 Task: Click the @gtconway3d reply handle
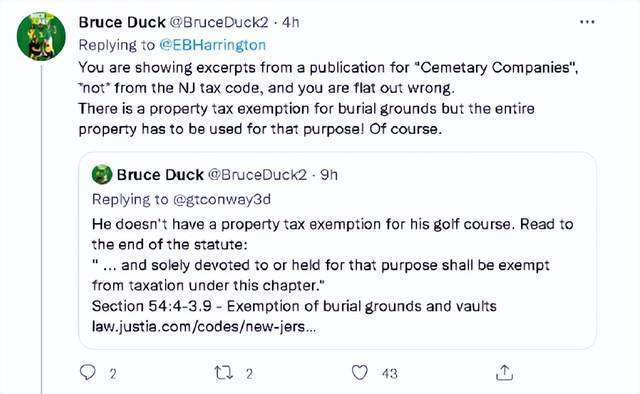point(222,200)
